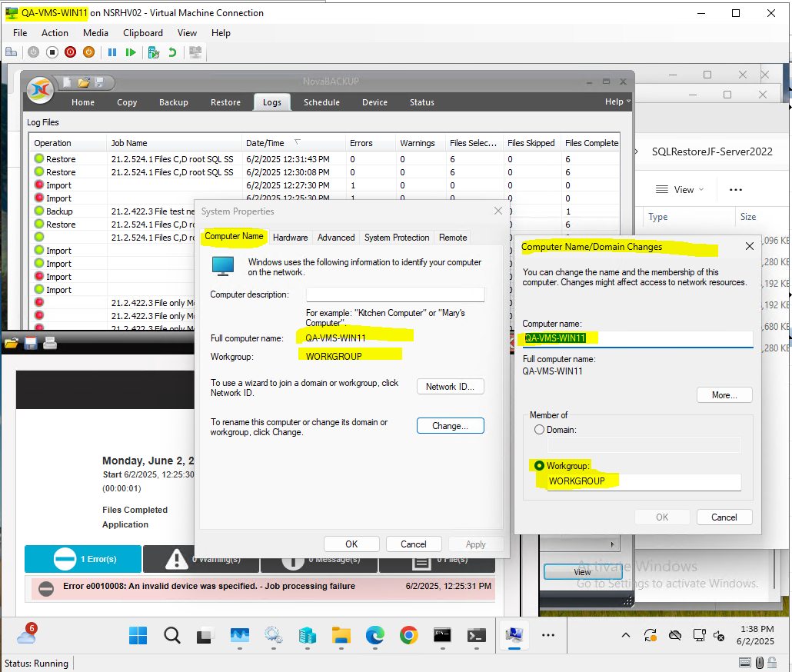Image resolution: width=792 pixels, height=672 pixels.
Task: Click the Ctrl+Alt+Delete toolbar icon
Action: click(x=11, y=52)
